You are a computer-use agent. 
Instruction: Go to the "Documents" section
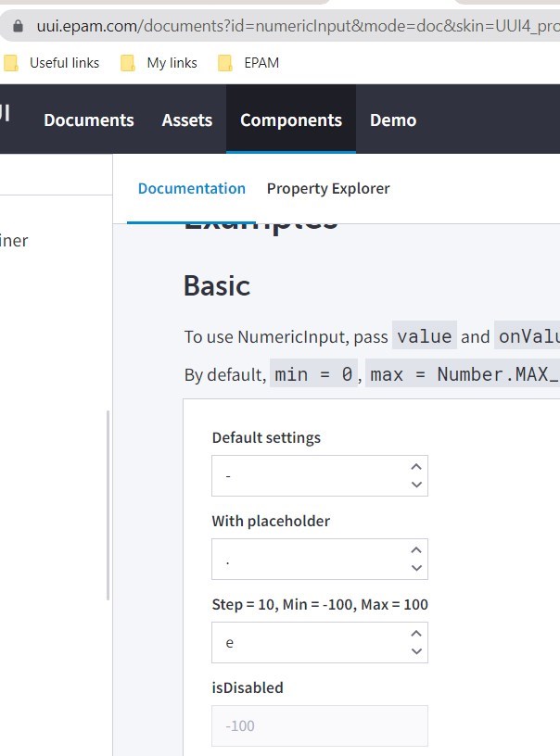pos(88,120)
